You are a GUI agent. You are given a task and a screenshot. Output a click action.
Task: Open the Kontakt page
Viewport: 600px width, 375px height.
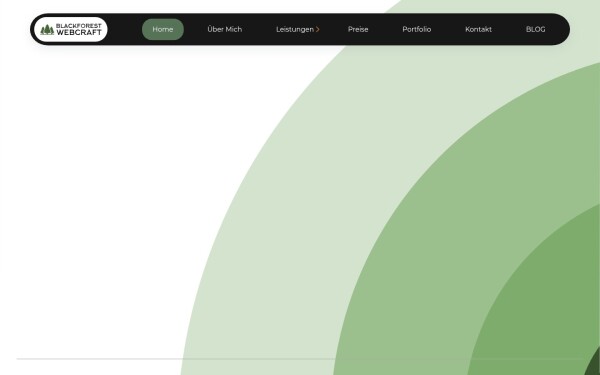point(478,29)
